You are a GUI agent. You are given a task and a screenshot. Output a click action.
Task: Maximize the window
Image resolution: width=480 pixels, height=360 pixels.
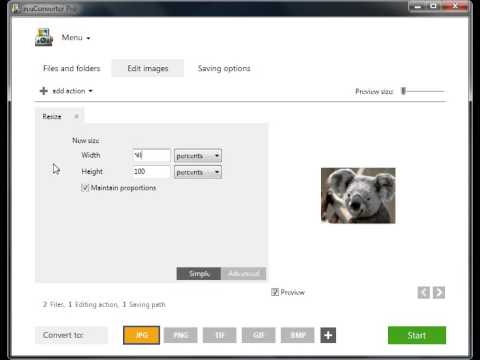(x=433, y=6)
